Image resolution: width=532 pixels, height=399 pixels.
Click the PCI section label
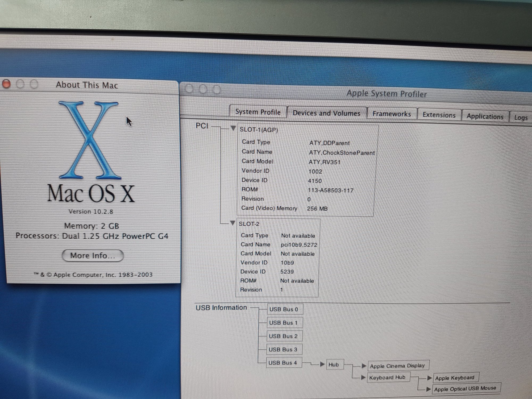[202, 126]
